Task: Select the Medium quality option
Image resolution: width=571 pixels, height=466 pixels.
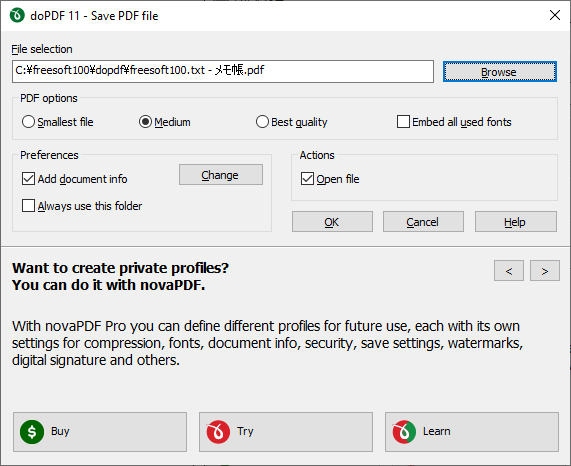Action: pos(145,122)
